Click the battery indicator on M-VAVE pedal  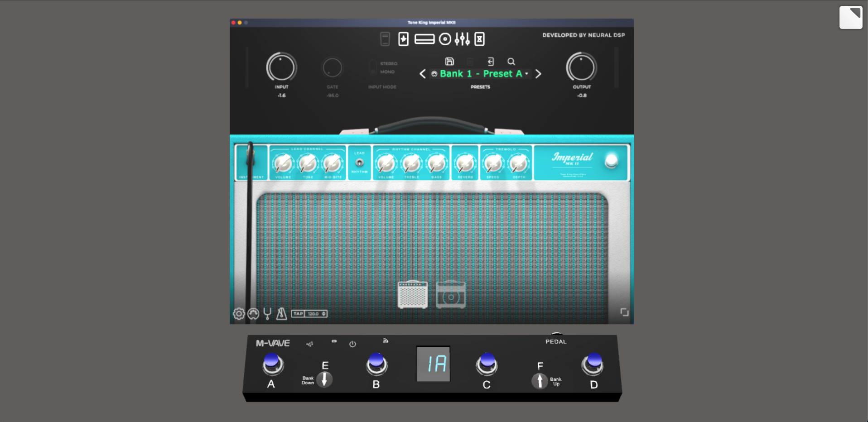tap(334, 341)
